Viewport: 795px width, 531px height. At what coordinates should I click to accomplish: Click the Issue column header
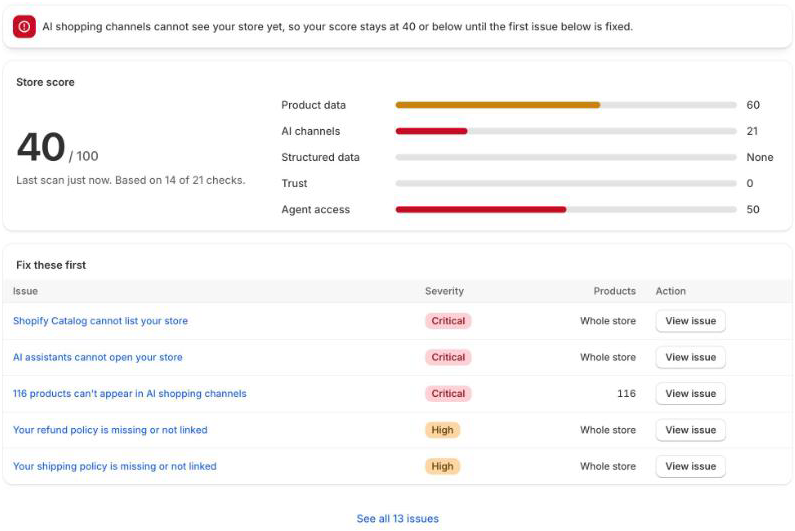[25, 291]
